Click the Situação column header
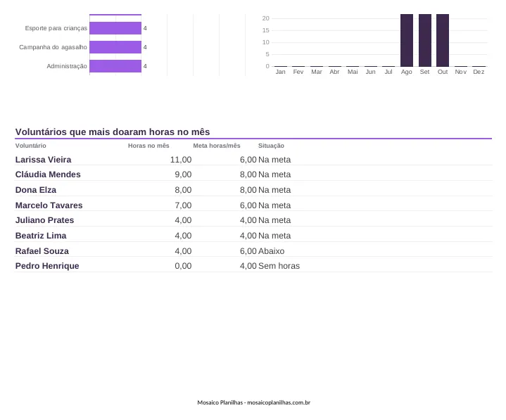The image size is (506, 420). click(x=271, y=146)
